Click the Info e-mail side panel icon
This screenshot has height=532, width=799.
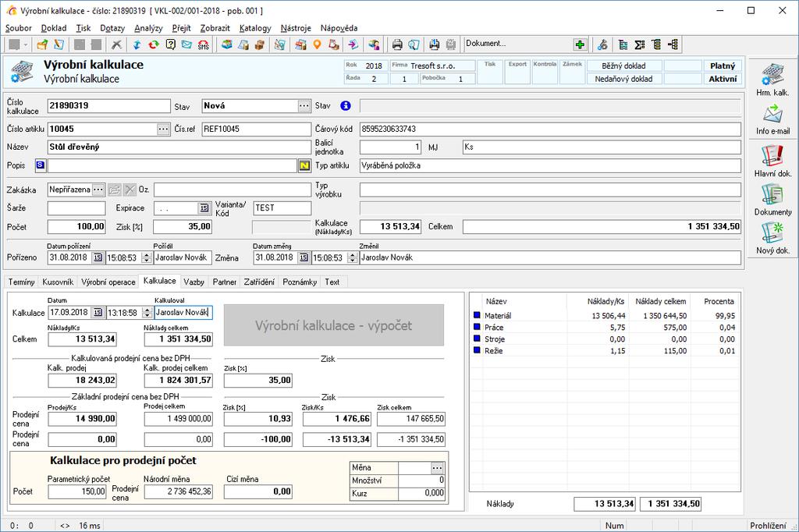coord(772,120)
